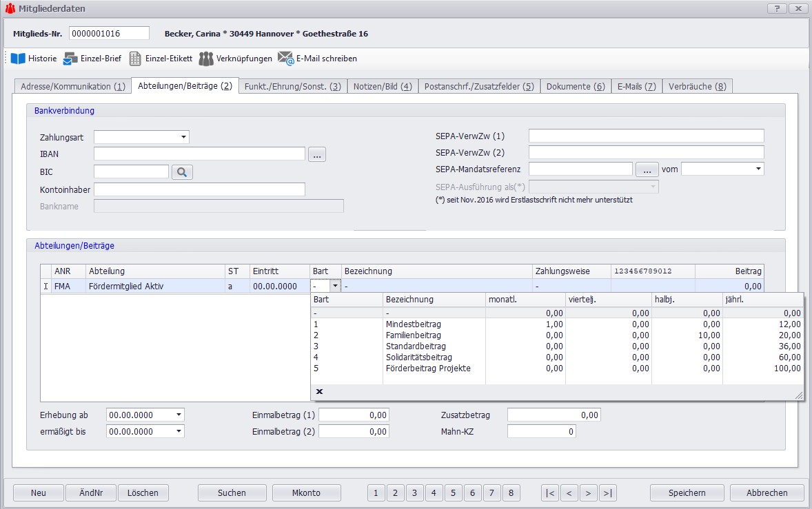This screenshot has width=812, height=509.
Task: Open the Historie book icon
Action: coord(18,59)
